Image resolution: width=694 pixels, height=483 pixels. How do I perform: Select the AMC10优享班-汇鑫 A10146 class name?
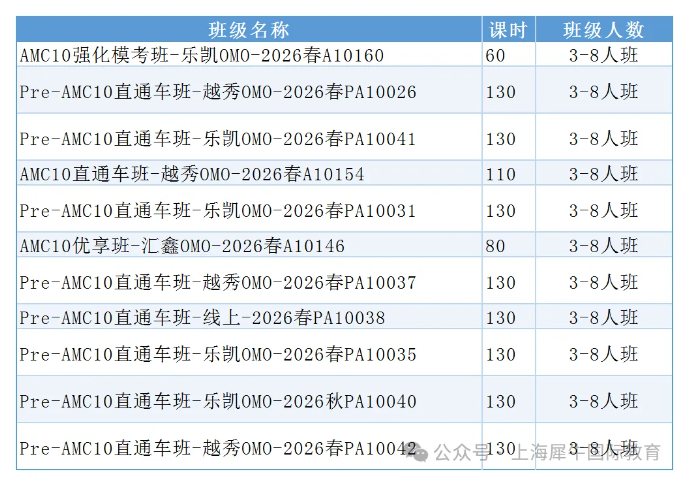pos(183,246)
